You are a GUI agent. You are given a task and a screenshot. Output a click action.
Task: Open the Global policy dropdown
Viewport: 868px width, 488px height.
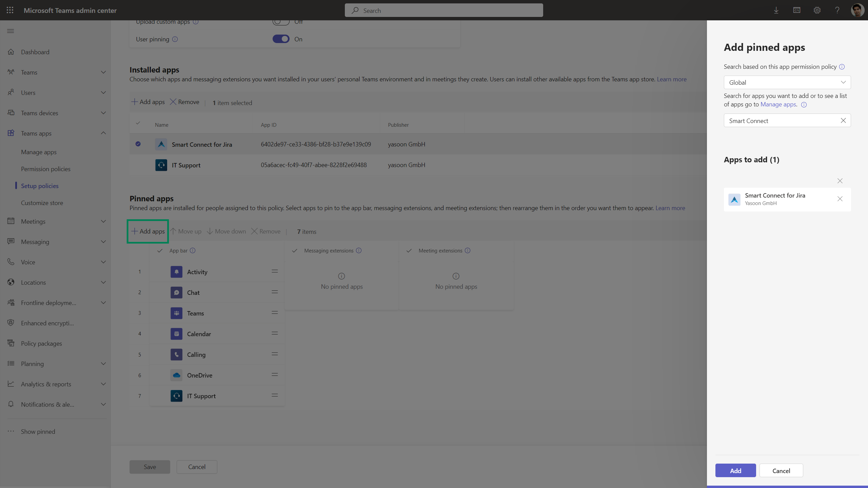(x=787, y=82)
